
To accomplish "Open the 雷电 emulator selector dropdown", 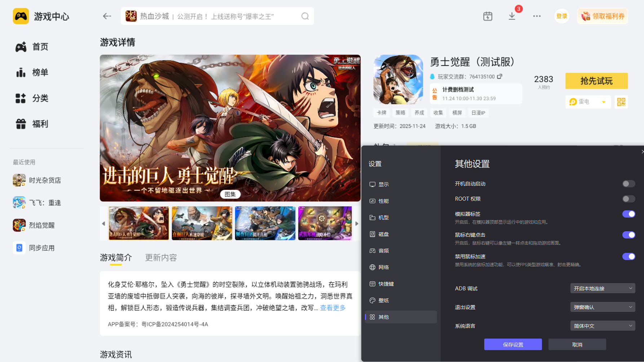I will [x=588, y=102].
